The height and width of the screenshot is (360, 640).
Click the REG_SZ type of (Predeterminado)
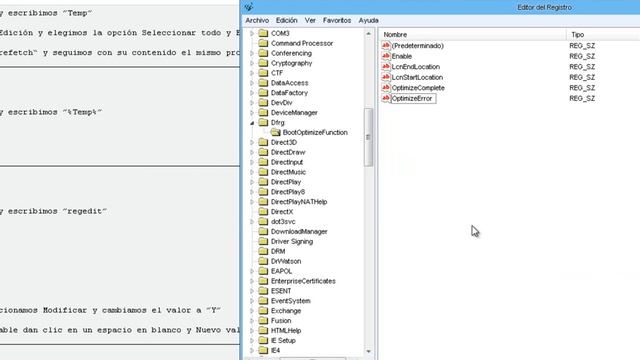pos(582,45)
